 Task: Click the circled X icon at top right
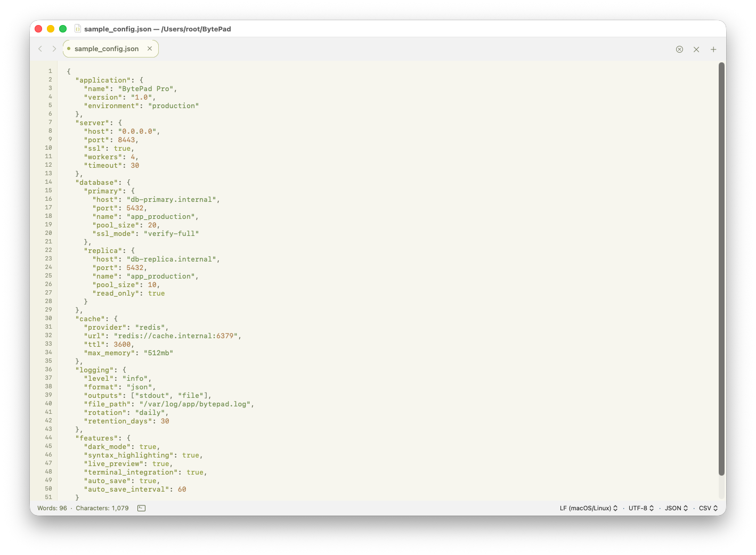[x=679, y=49]
